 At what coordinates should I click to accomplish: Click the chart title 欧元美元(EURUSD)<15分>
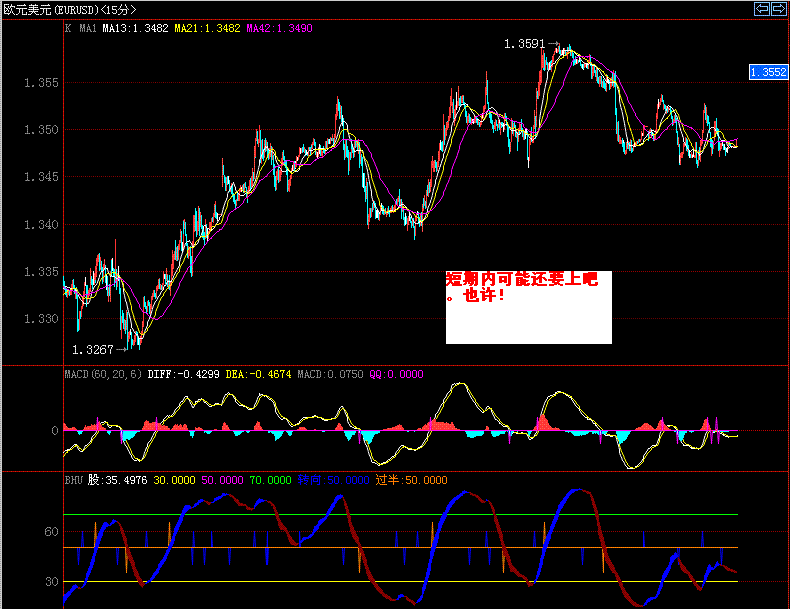tap(70, 10)
